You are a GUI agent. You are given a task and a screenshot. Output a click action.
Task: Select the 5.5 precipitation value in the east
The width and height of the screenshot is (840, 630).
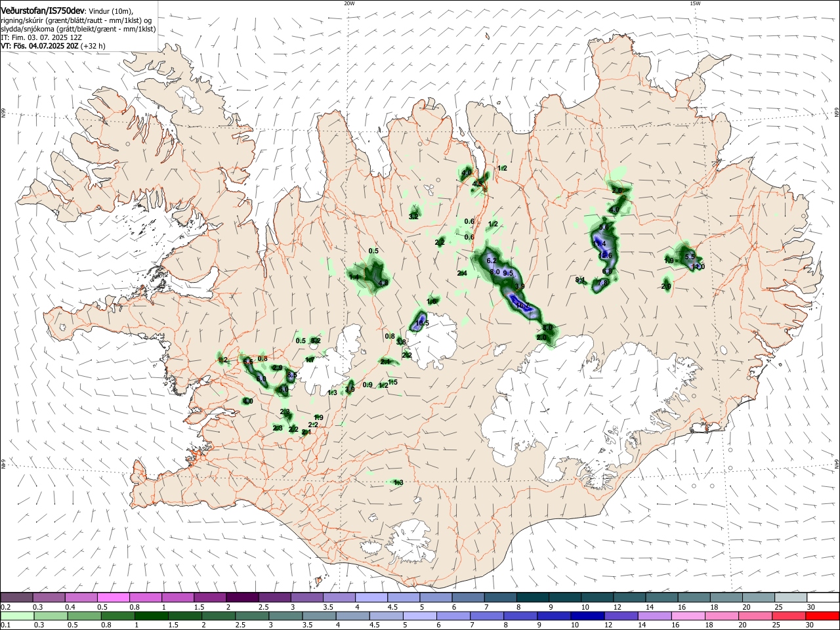pos(690,257)
